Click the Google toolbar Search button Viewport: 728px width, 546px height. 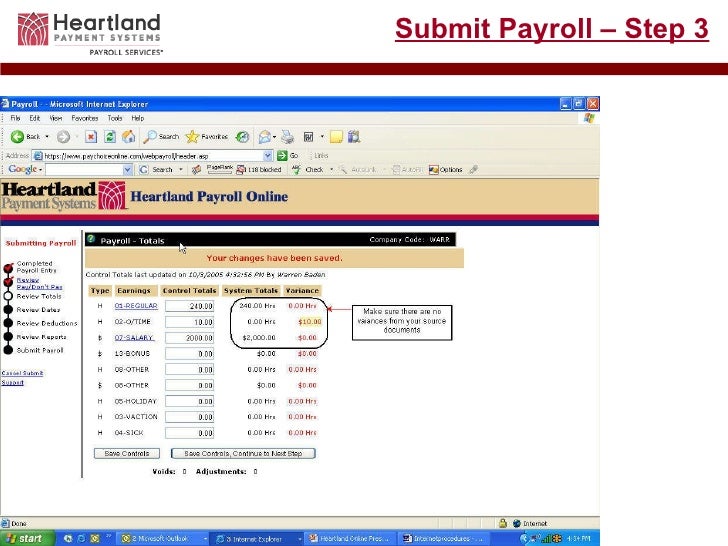click(x=157, y=169)
